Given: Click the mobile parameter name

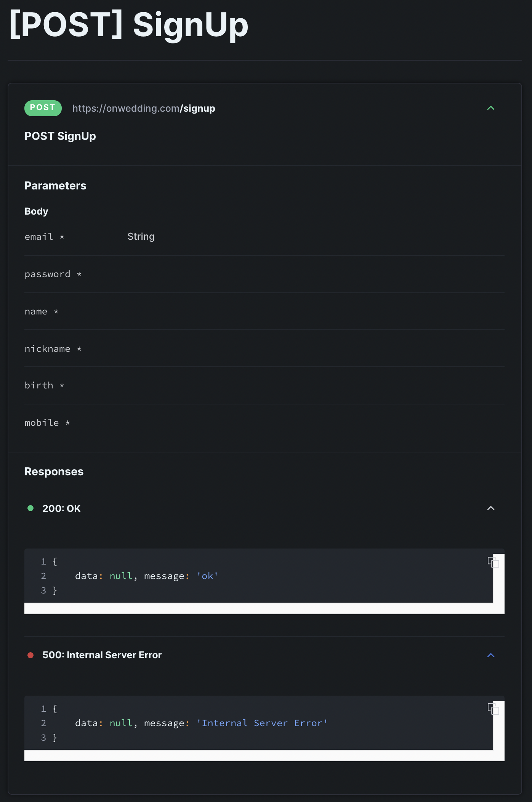Looking at the screenshot, I should [42, 423].
